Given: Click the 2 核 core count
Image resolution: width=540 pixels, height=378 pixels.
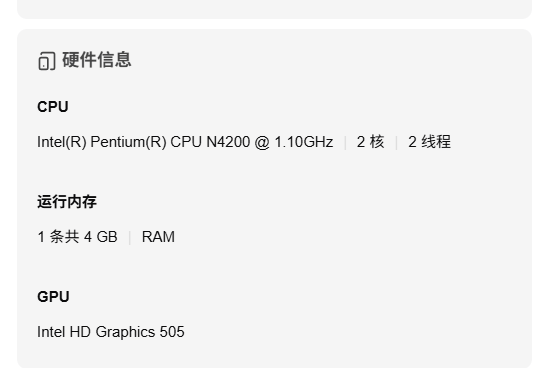Looking at the screenshot, I should click(370, 142).
